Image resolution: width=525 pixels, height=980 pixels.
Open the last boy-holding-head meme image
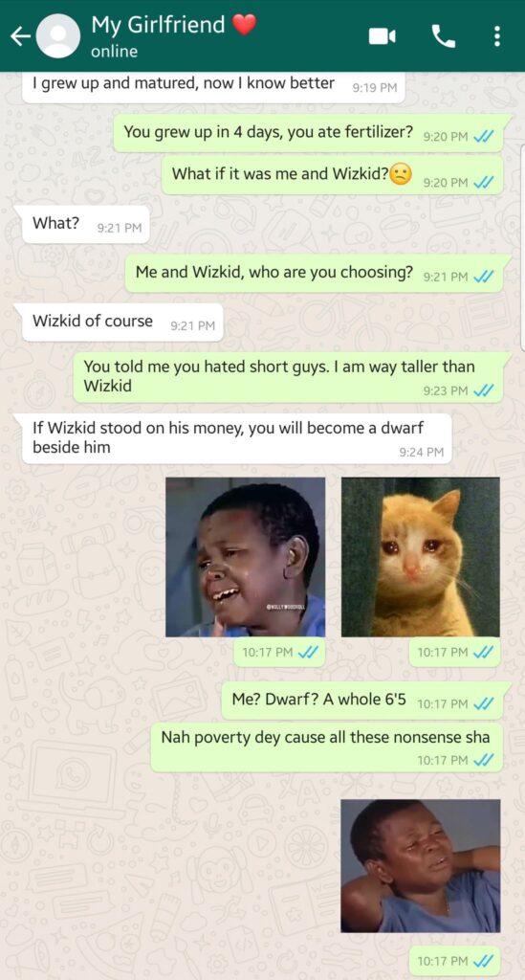click(421, 865)
